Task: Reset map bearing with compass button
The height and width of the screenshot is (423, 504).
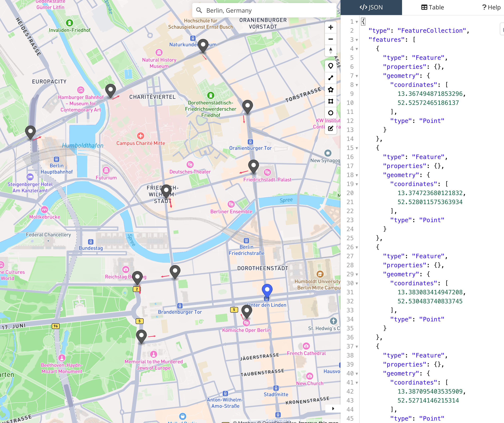Action: [331, 51]
